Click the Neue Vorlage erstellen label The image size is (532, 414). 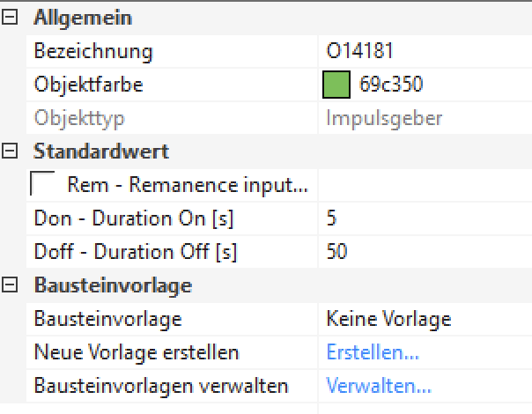(137, 352)
